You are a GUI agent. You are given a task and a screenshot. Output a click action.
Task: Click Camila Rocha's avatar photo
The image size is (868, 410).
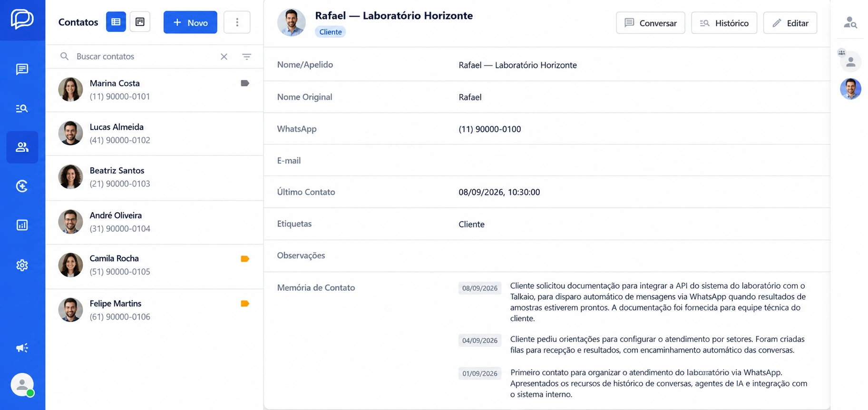coord(70,265)
